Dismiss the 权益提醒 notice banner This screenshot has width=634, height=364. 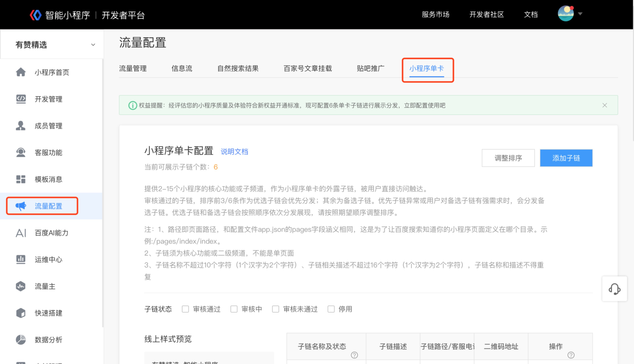(605, 105)
